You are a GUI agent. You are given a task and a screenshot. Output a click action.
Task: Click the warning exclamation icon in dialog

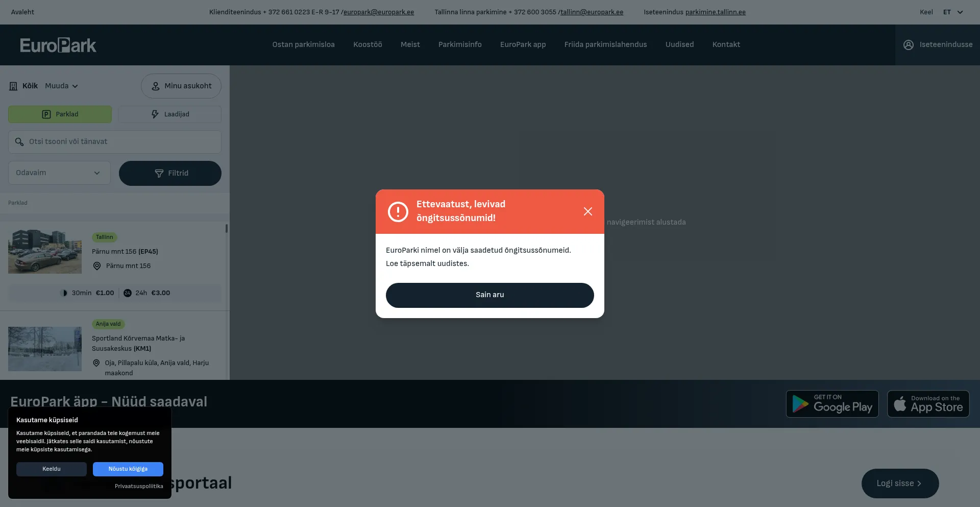click(x=398, y=211)
